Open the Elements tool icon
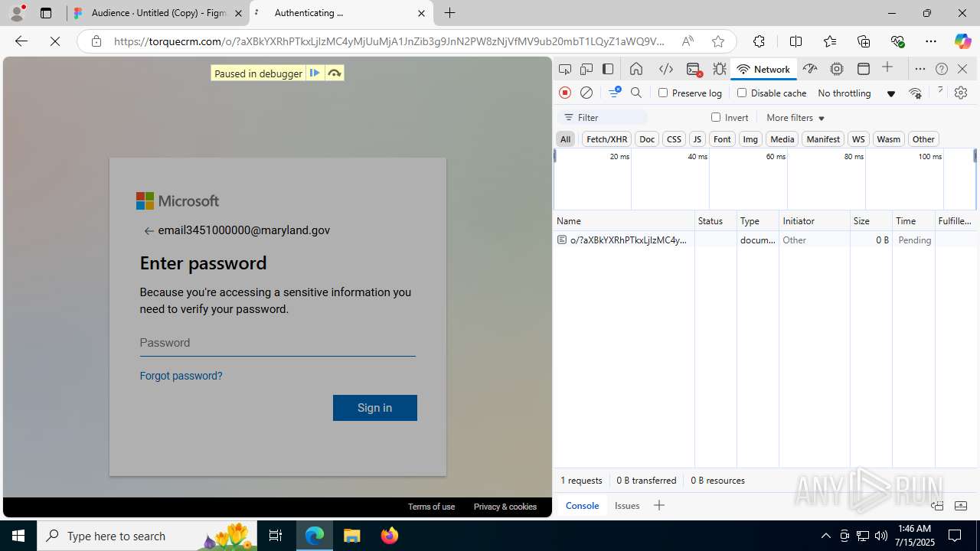This screenshot has height=551, width=980. pyautogui.click(x=666, y=69)
